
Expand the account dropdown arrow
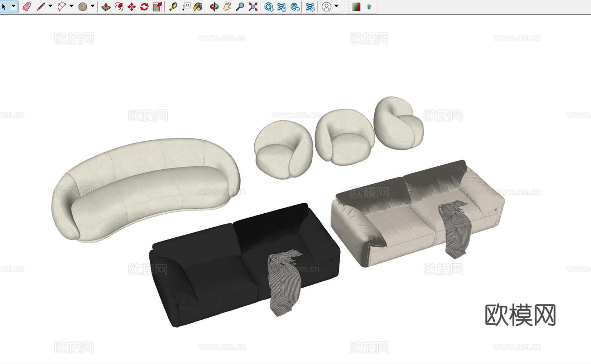[336, 6]
